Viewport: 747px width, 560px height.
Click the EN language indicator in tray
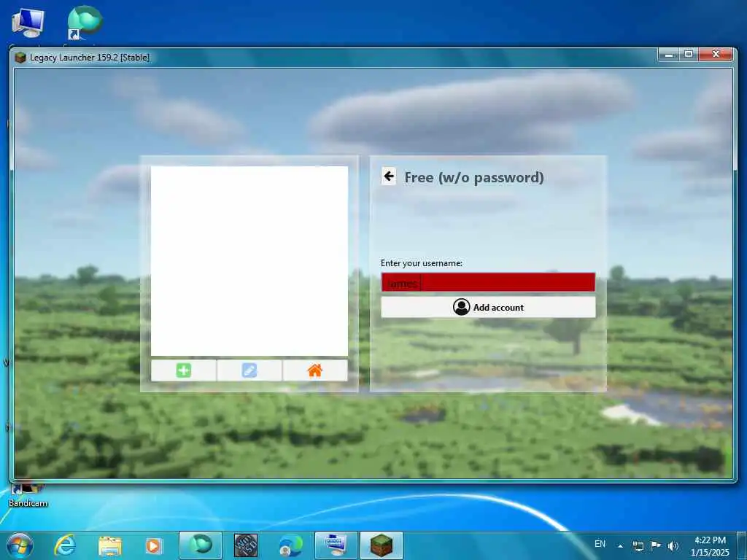click(600, 544)
